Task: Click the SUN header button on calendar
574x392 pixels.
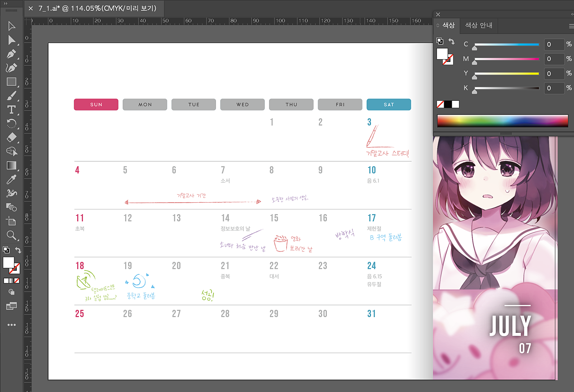Action: click(x=96, y=104)
